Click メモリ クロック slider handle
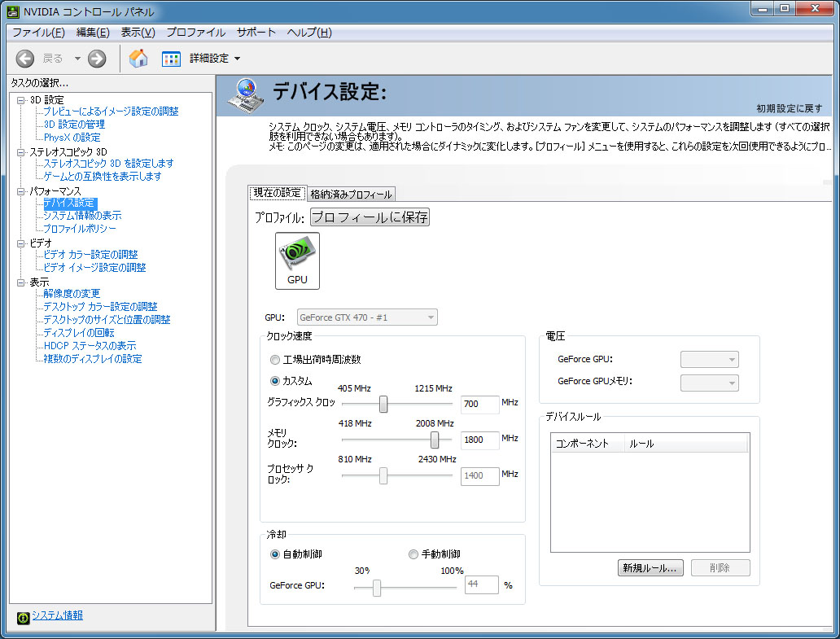Screen dimensions: 840x639 pos(435,440)
